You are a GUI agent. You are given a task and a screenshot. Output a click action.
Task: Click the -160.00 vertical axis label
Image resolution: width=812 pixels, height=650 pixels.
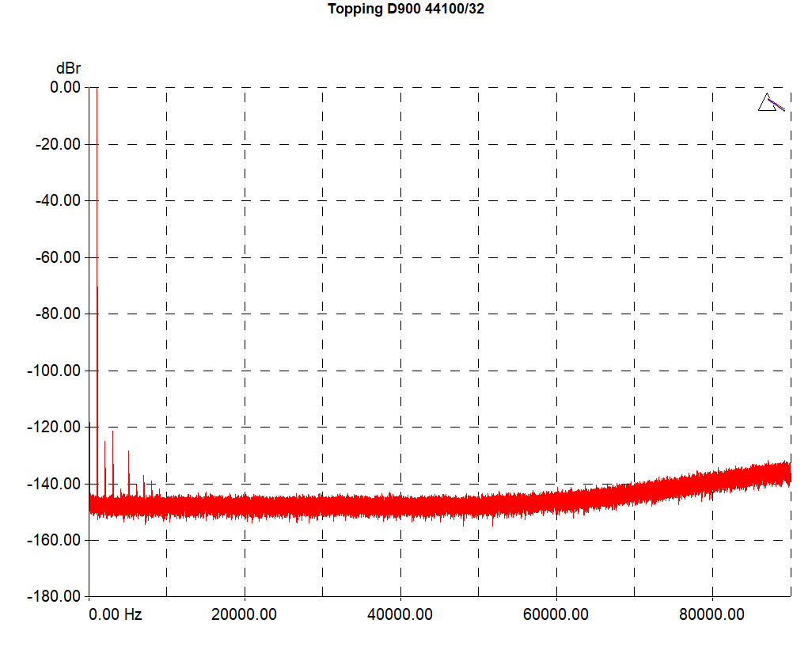click(x=55, y=540)
